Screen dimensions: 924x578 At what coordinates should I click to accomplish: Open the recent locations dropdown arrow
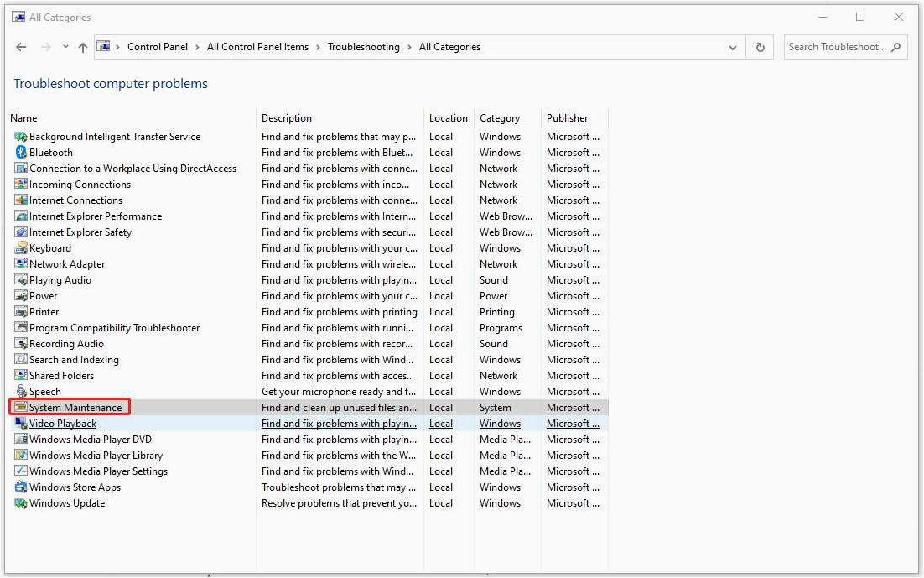[x=65, y=47]
